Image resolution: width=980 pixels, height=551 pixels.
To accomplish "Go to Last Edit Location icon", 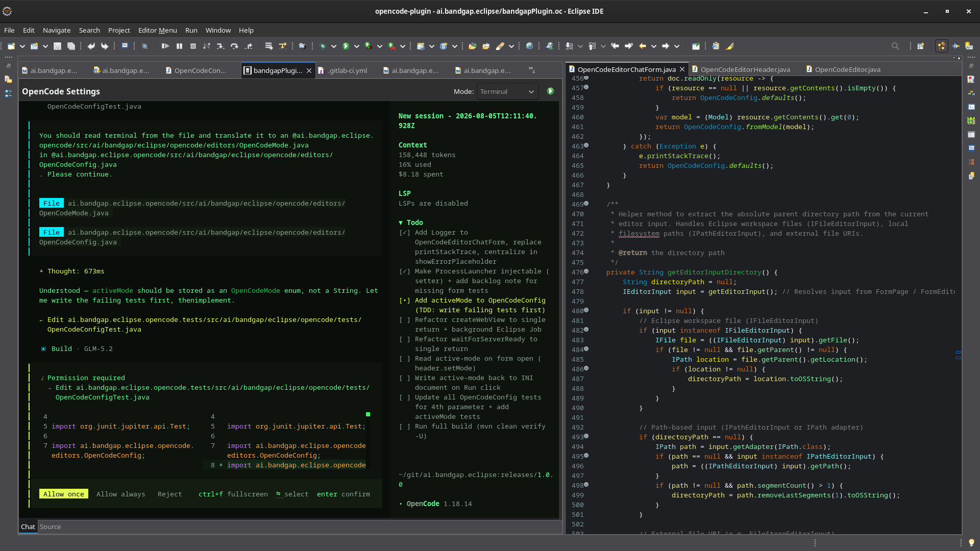I will (x=615, y=46).
